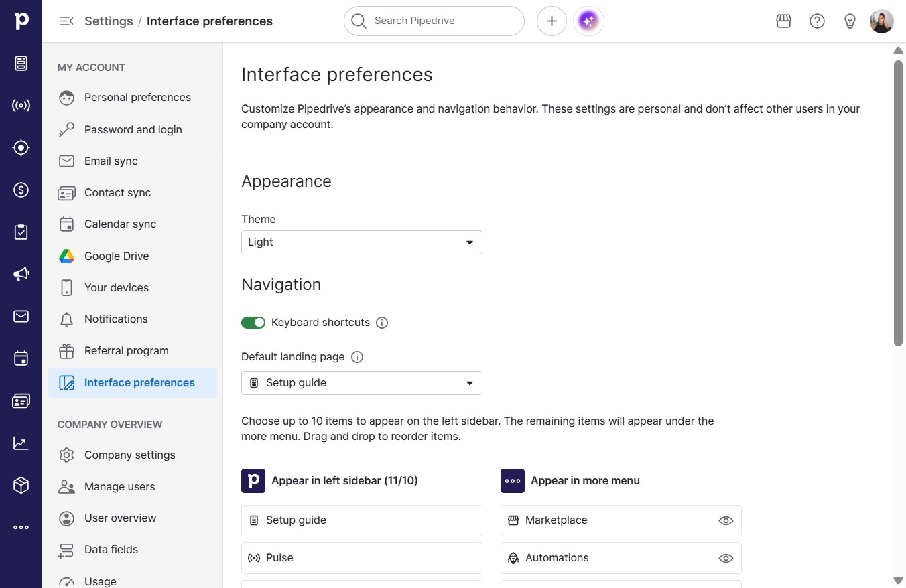Click the lightbulb icon in the top bar

[850, 21]
